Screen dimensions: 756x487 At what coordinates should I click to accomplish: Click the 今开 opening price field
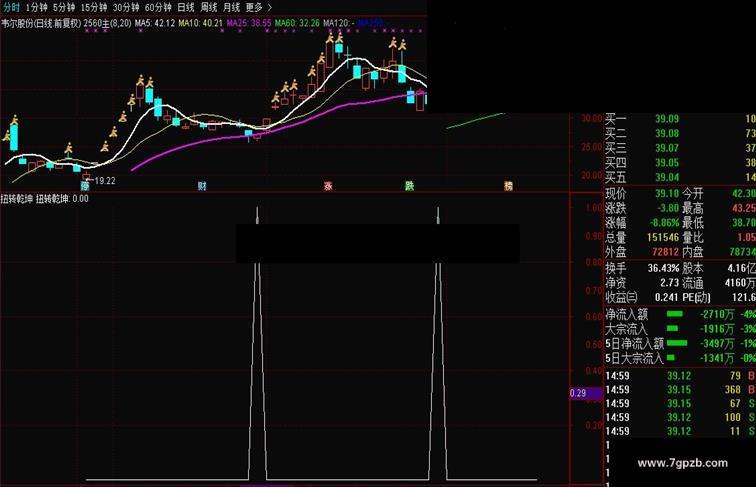click(x=719, y=193)
